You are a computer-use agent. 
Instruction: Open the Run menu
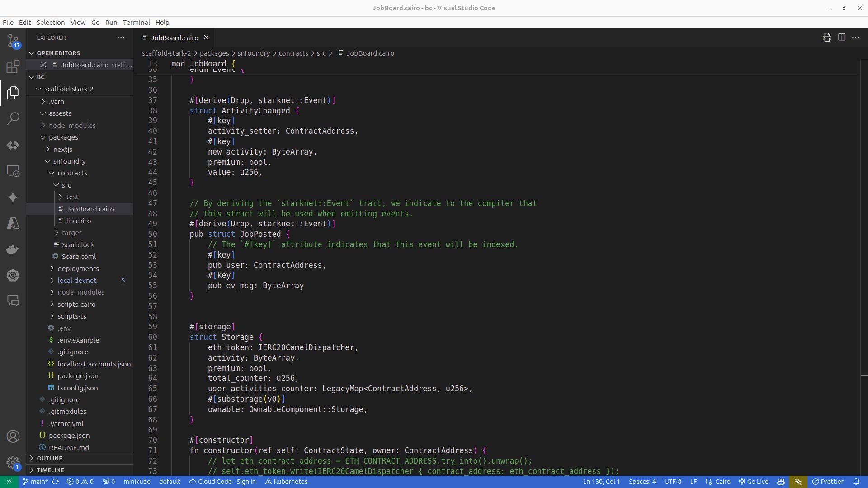(x=111, y=23)
